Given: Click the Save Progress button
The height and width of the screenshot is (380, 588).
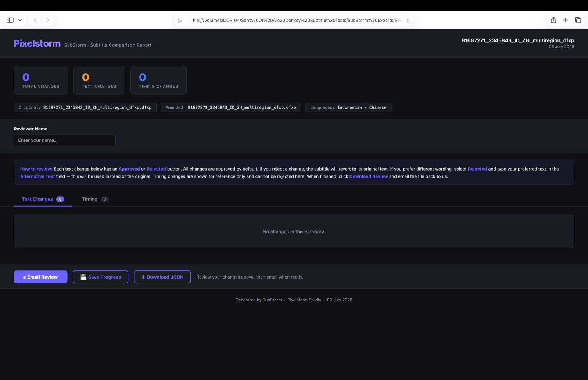Looking at the screenshot, I should [x=101, y=277].
